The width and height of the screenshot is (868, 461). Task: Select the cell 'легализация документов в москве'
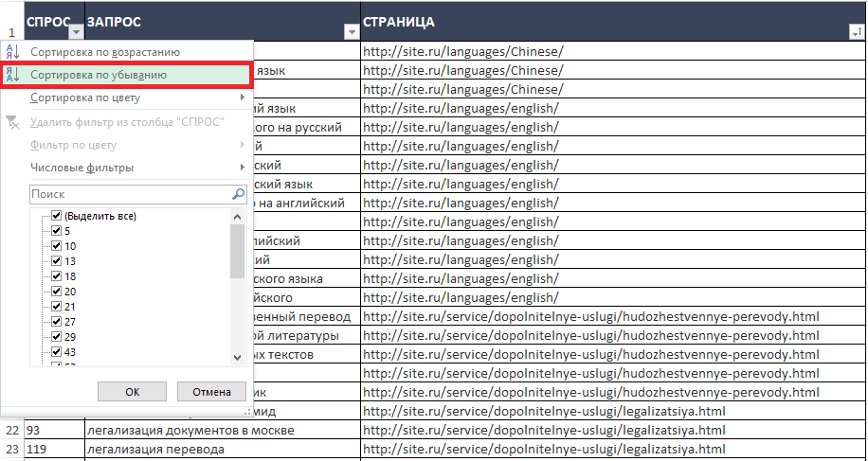[x=190, y=430]
